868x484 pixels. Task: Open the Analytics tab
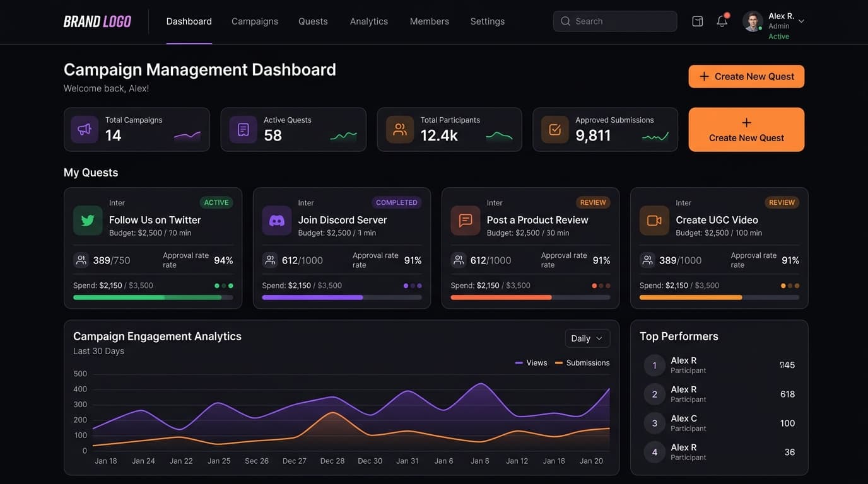pos(369,21)
